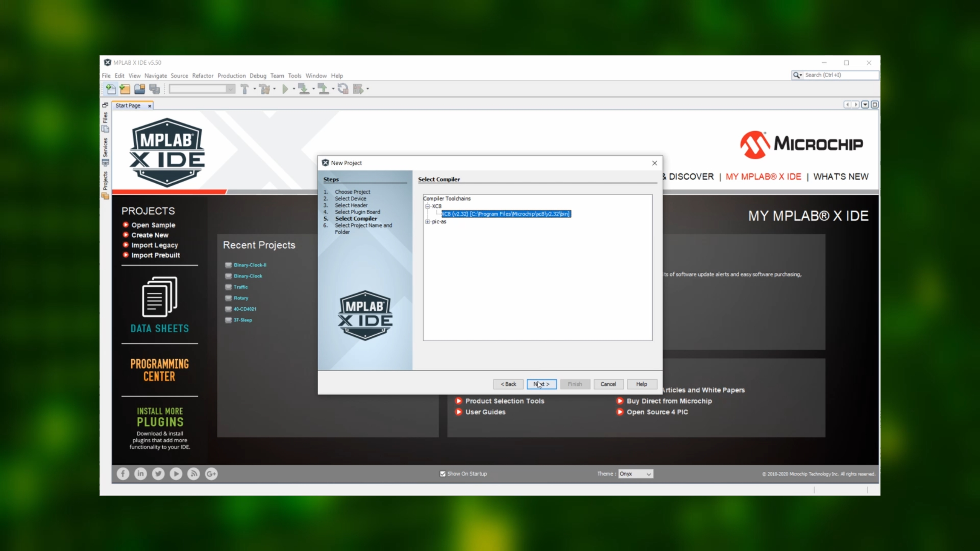Screen dimensions: 980x551
Task: Collapse the XC8 toolchain tree node
Action: point(428,206)
